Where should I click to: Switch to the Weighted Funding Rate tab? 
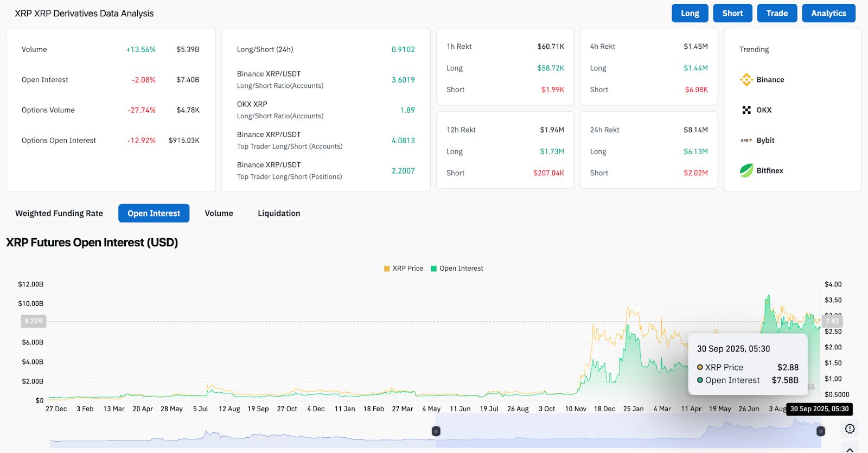(59, 213)
